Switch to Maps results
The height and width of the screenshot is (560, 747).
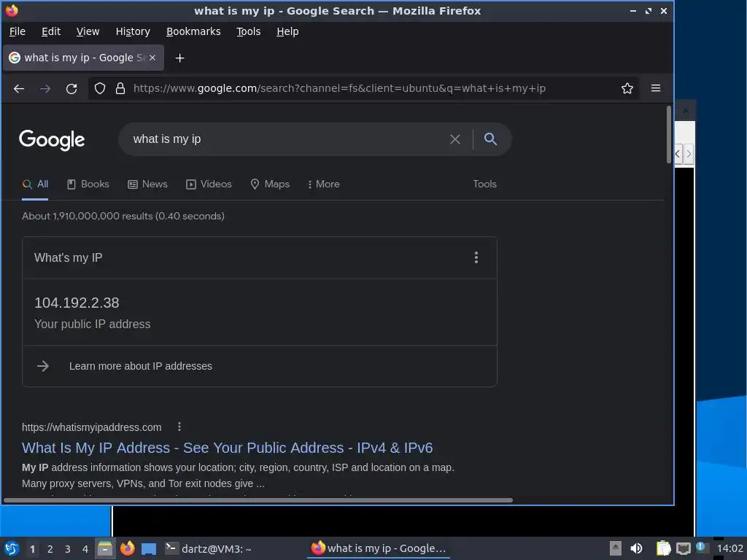click(x=270, y=184)
